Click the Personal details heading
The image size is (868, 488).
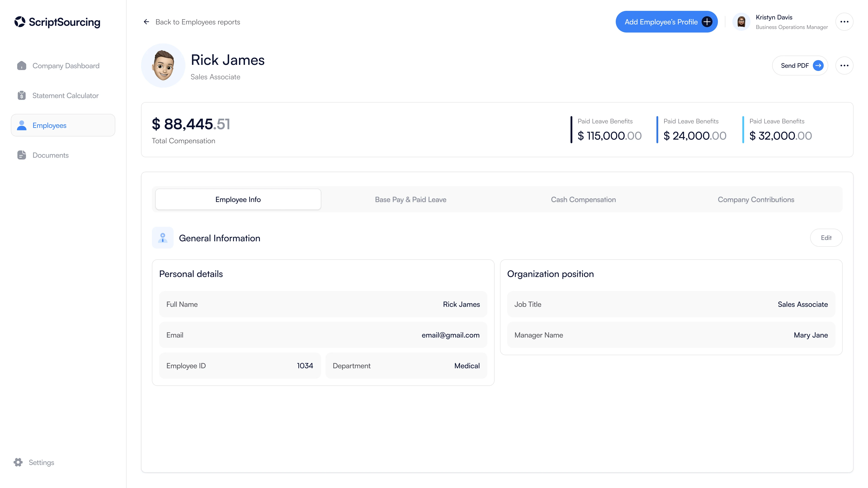point(191,274)
